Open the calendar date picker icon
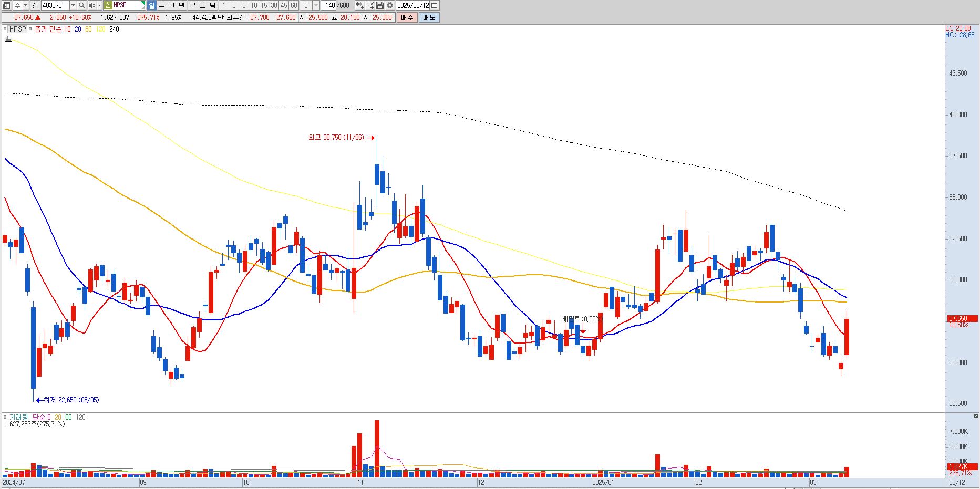This screenshot has height=489, width=980. point(434,5)
